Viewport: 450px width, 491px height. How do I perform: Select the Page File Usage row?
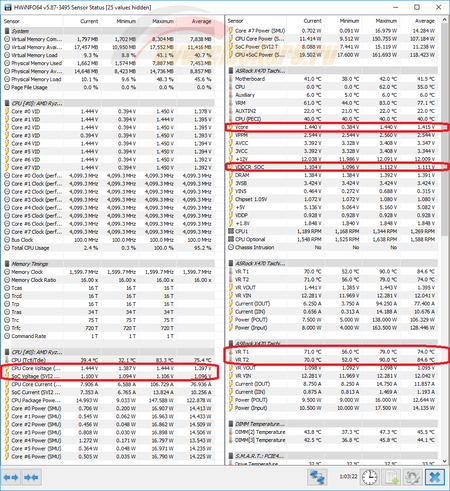tap(109, 87)
